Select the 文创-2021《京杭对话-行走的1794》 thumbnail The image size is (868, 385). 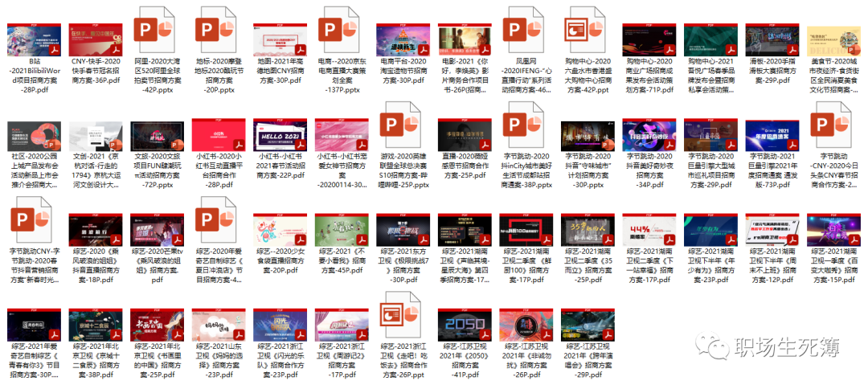click(x=96, y=137)
